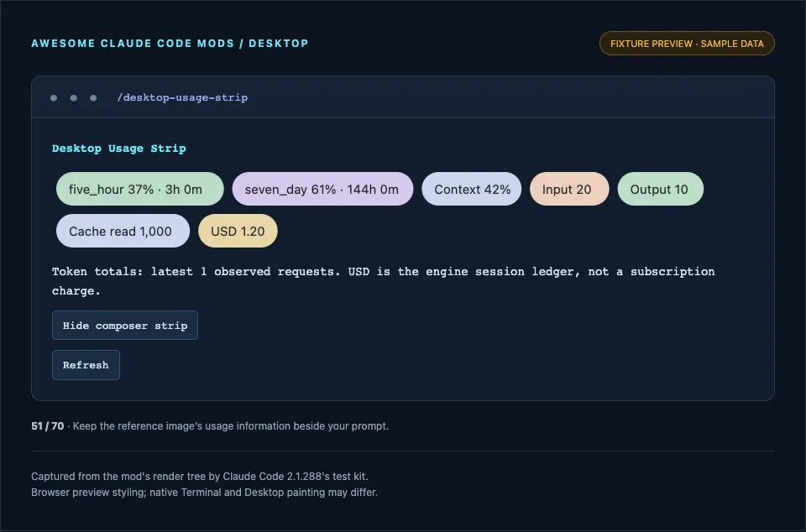Click the 'Browser preview styling' disclaimer line

coord(204,493)
